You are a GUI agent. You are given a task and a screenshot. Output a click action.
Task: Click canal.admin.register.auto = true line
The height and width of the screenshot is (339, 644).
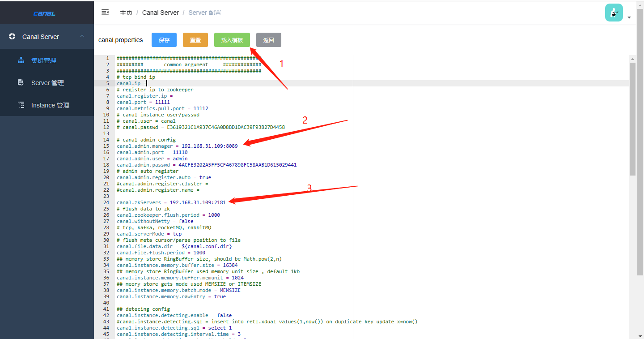164,177
